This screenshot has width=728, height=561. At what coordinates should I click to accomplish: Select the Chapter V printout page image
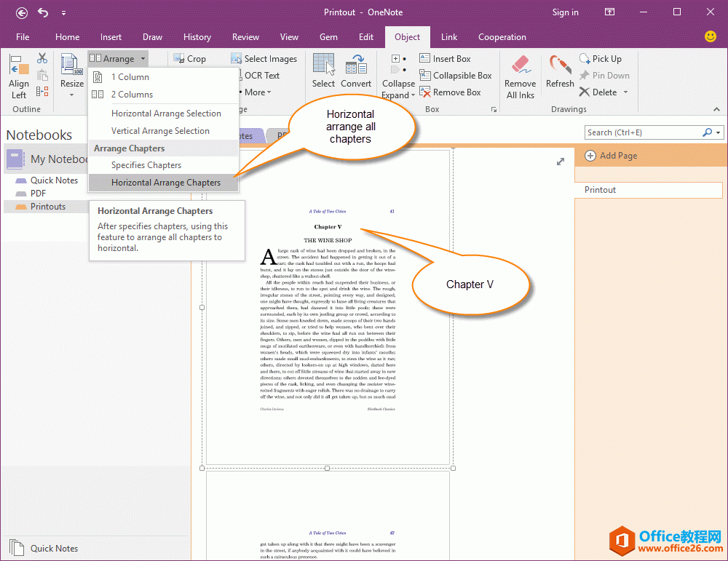tap(328, 307)
